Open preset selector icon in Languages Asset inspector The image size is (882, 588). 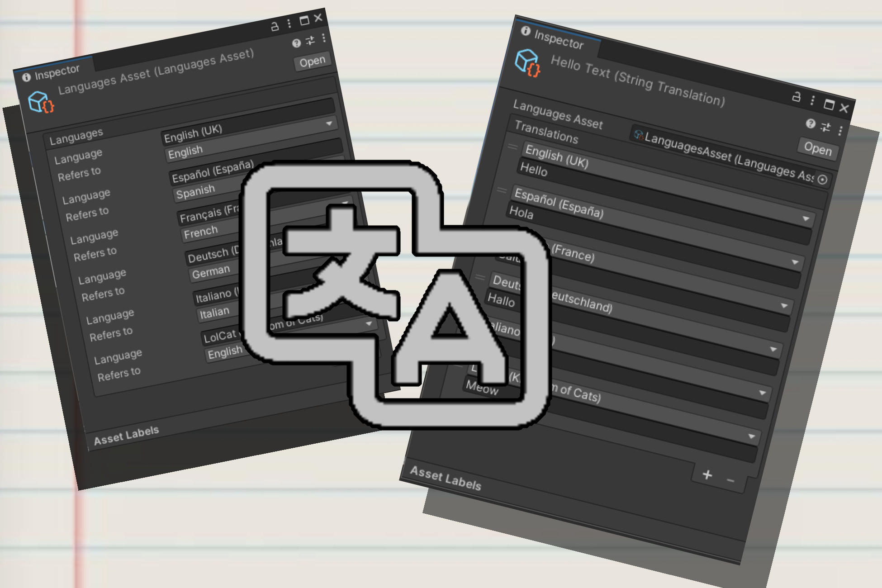[310, 41]
